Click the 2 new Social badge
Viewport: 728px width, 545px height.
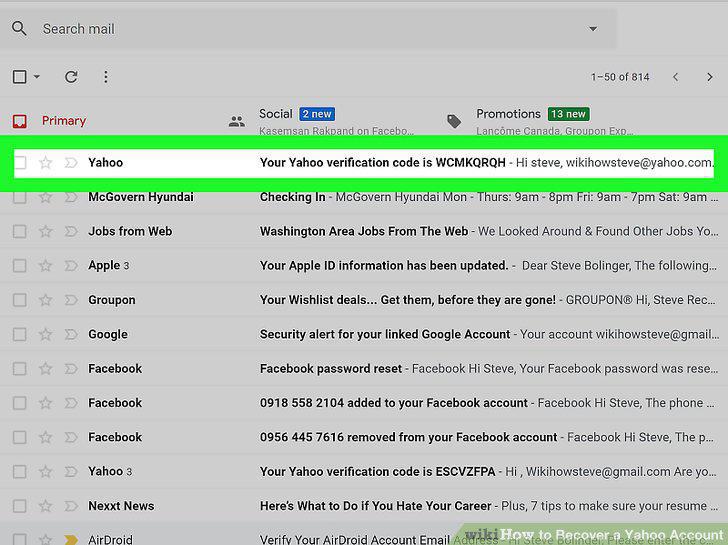pos(317,114)
